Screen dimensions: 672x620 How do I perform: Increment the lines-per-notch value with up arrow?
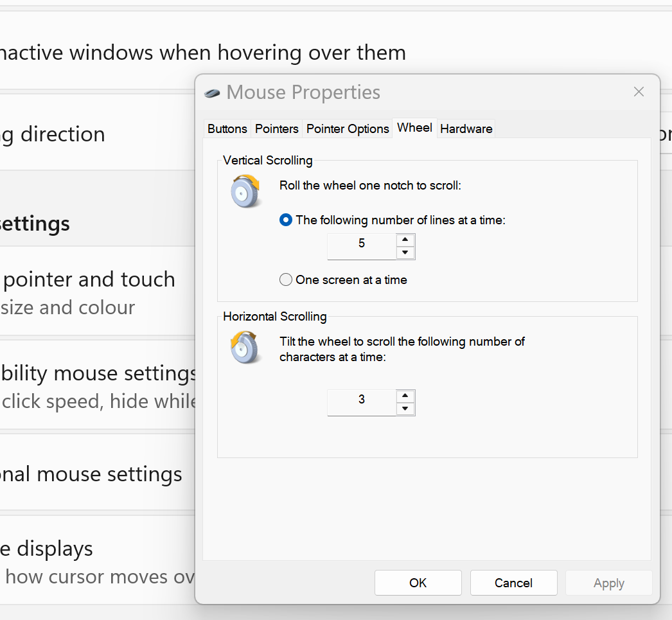pyautogui.click(x=405, y=239)
